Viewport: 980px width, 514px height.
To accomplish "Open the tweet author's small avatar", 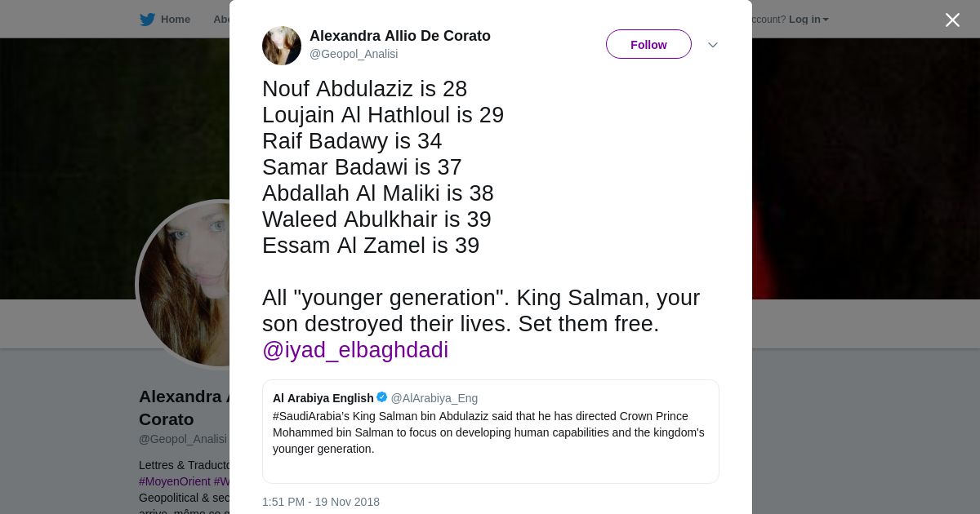I will [x=282, y=46].
